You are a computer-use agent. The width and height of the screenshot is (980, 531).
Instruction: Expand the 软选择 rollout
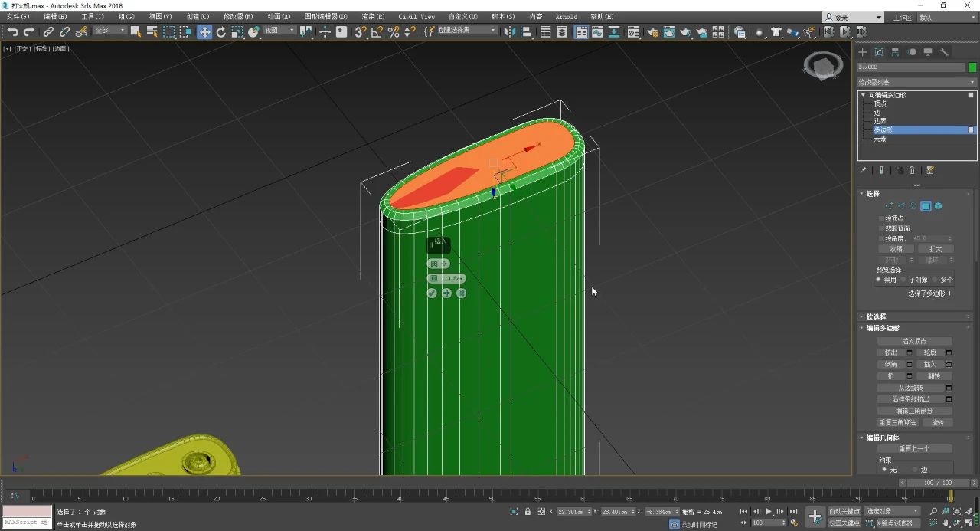(877, 316)
